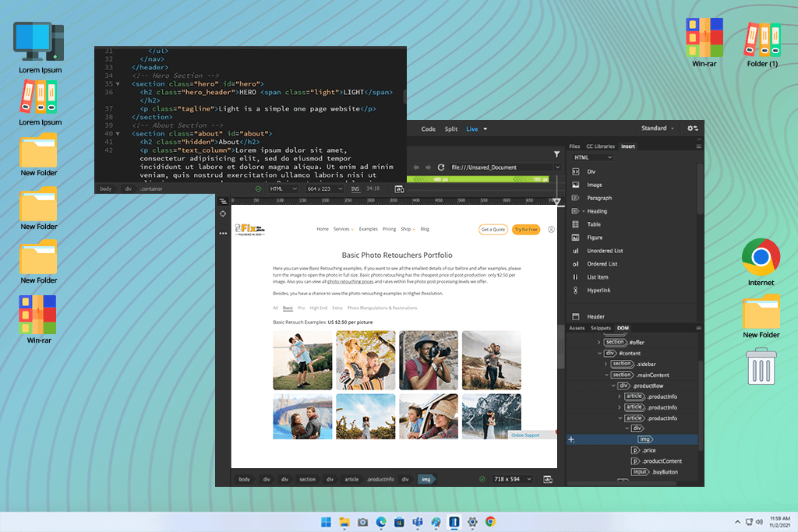
Task: Switch to Code view
Action: point(428,129)
